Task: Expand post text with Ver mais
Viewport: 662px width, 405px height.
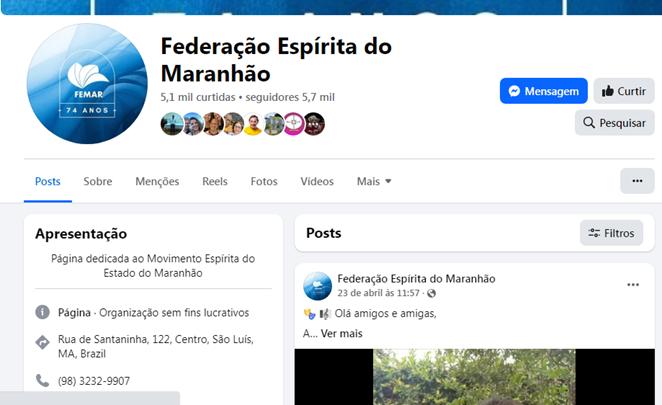Action: tap(342, 333)
